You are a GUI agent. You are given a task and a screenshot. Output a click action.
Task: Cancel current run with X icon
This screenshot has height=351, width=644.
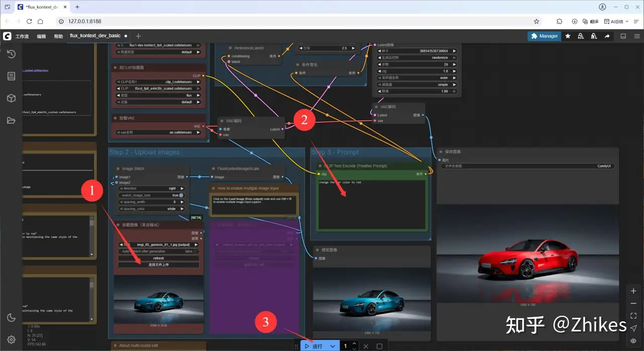[366, 346]
